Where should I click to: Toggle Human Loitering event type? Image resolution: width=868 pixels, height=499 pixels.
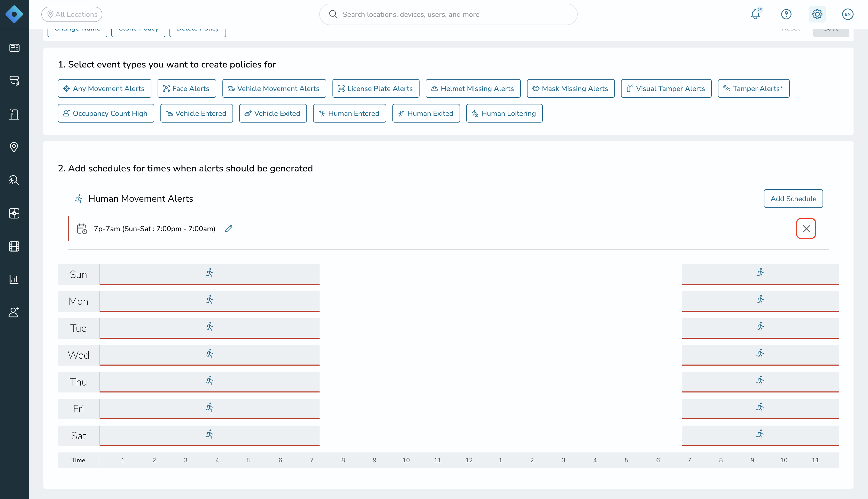click(504, 114)
